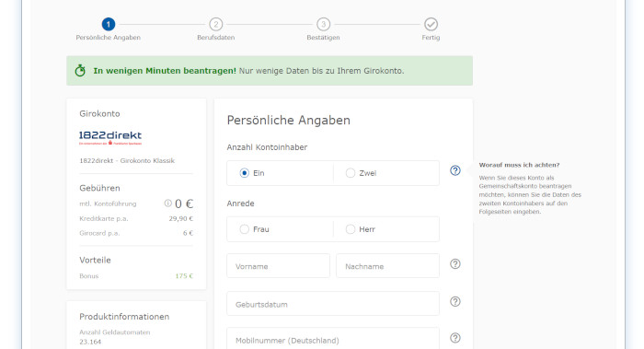This screenshot has height=349, width=644.
Task: Click the Mobilnummer (Deutschland) field
Action: (x=333, y=339)
